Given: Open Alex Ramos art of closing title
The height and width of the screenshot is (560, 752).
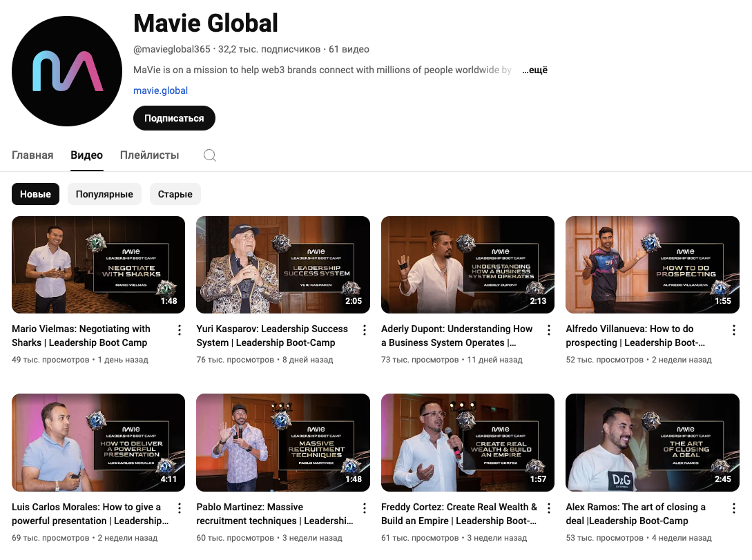Looking at the screenshot, I should click(635, 514).
